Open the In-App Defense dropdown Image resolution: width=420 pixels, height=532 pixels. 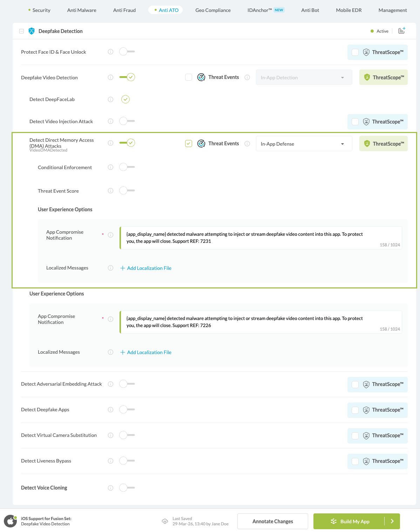pyautogui.click(x=304, y=144)
